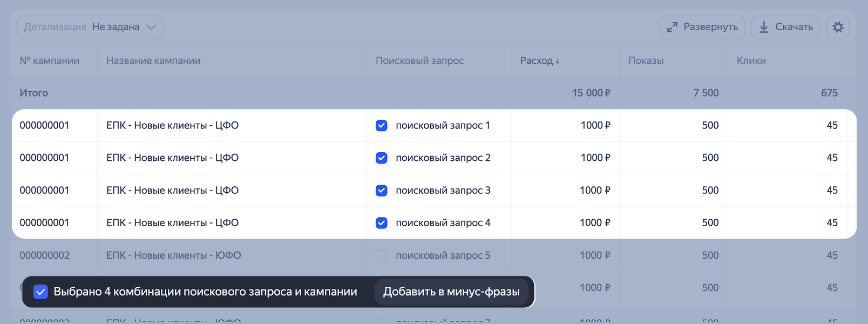868x324 pixels.
Task: Sort the table by Показы column
Action: (x=646, y=60)
